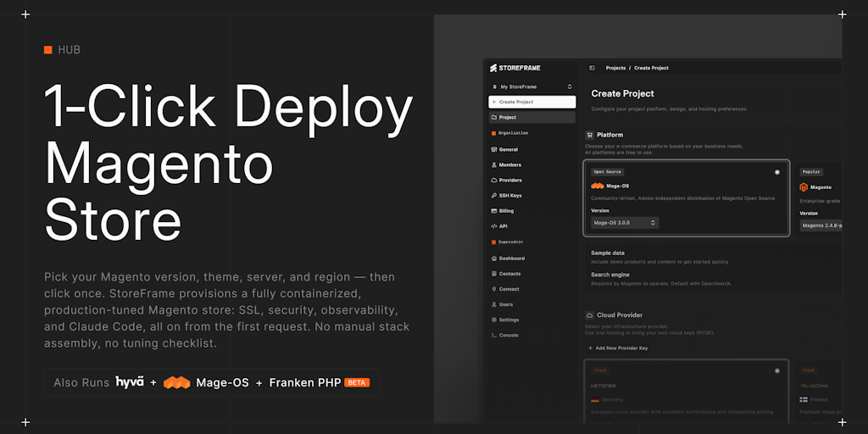Click the Organization section label
The image size is (868, 434).
coord(513,133)
